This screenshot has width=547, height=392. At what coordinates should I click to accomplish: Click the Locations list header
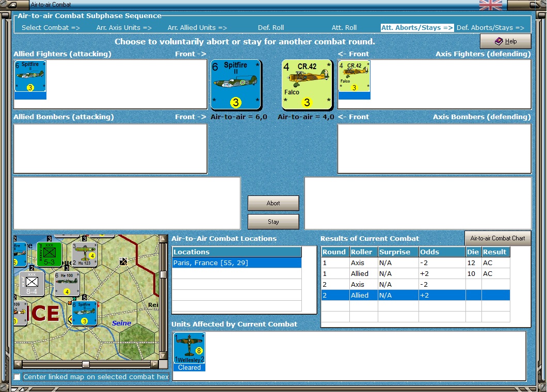point(237,252)
